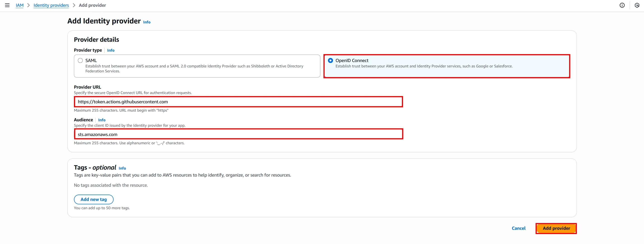Go to Identity providers breadcrumb
Image resolution: width=644 pixels, height=244 pixels.
[51, 5]
